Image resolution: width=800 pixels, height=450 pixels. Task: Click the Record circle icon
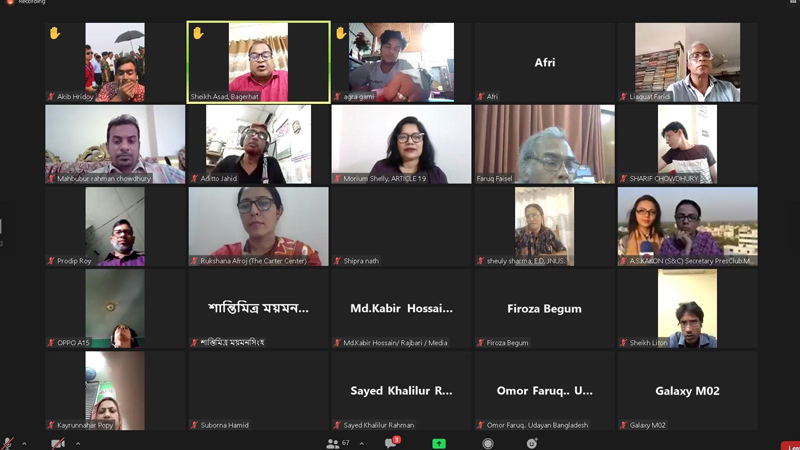pos(488,443)
